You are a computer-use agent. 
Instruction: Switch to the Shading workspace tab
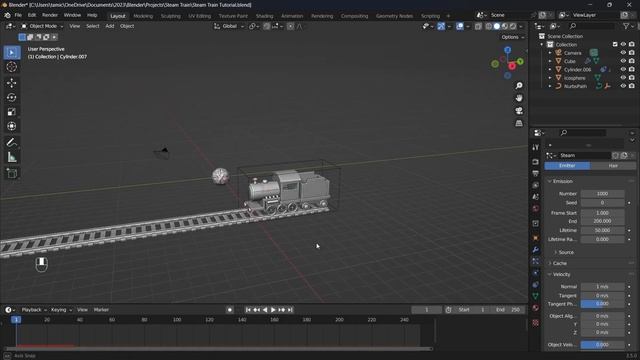click(264, 16)
